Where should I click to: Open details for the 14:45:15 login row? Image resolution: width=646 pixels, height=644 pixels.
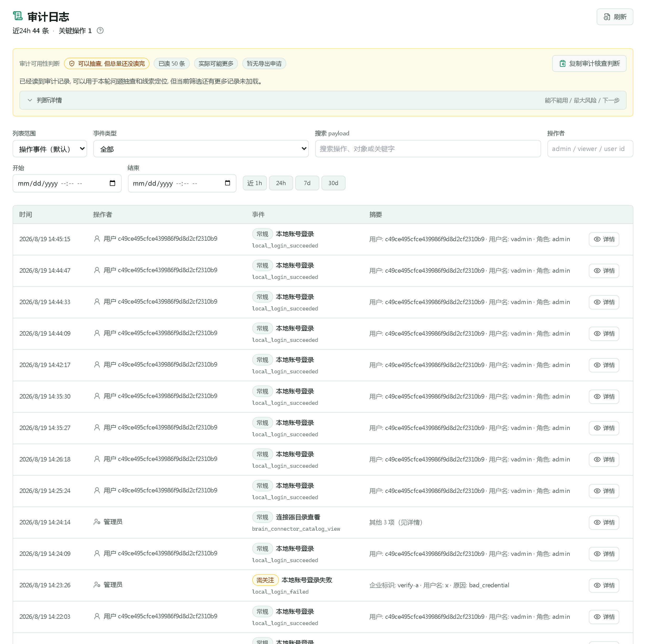pos(604,239)
